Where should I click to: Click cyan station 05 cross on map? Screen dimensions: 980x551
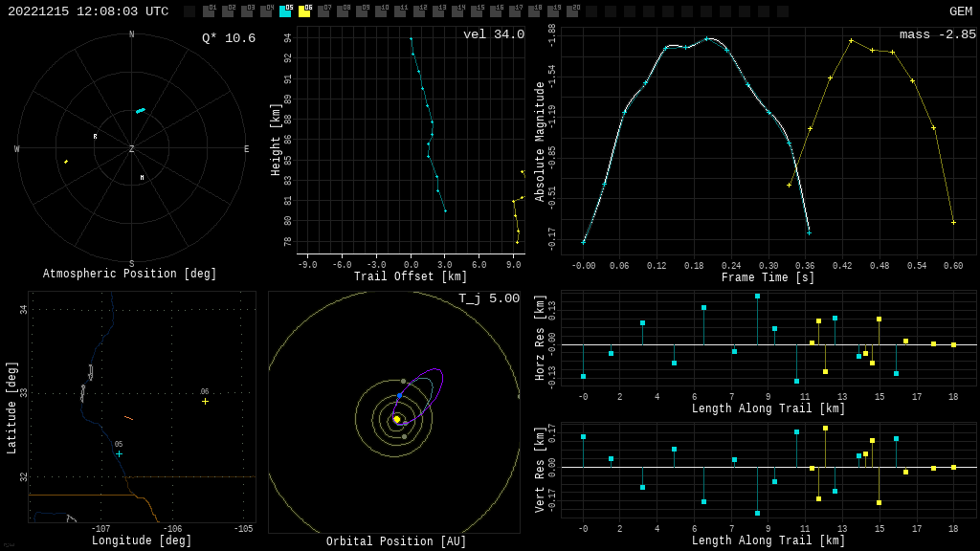coord(119,453)
